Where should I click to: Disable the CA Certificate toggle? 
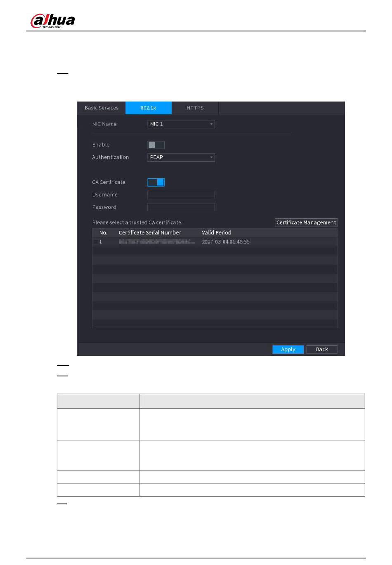(x=156, y=182)
